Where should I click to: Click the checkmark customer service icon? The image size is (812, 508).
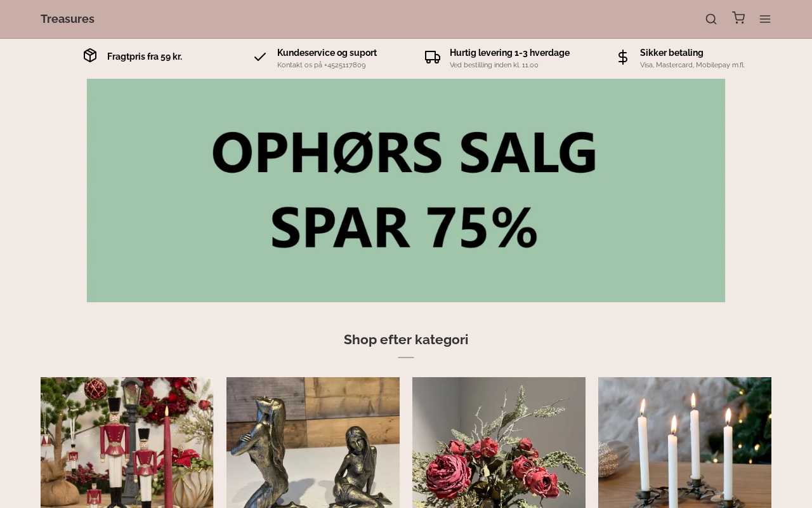260,57
